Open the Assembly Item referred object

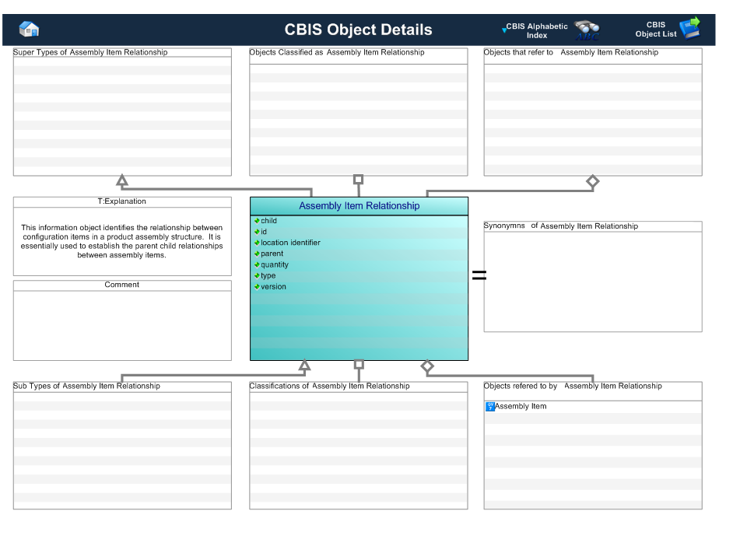tap(521, 407)
